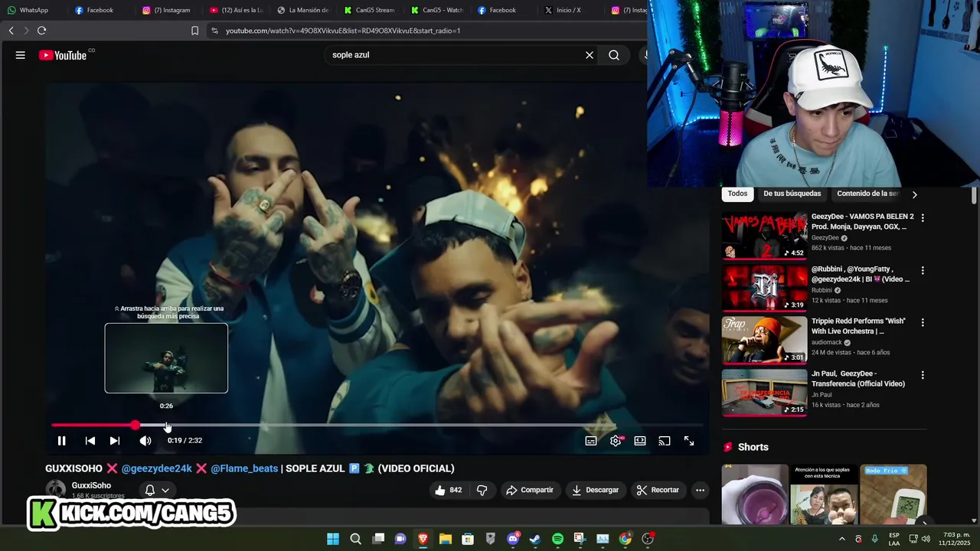Open Windows taskbar search
Image resolution: width=980 pixels, height=551 pixels.
pos(355,539)
